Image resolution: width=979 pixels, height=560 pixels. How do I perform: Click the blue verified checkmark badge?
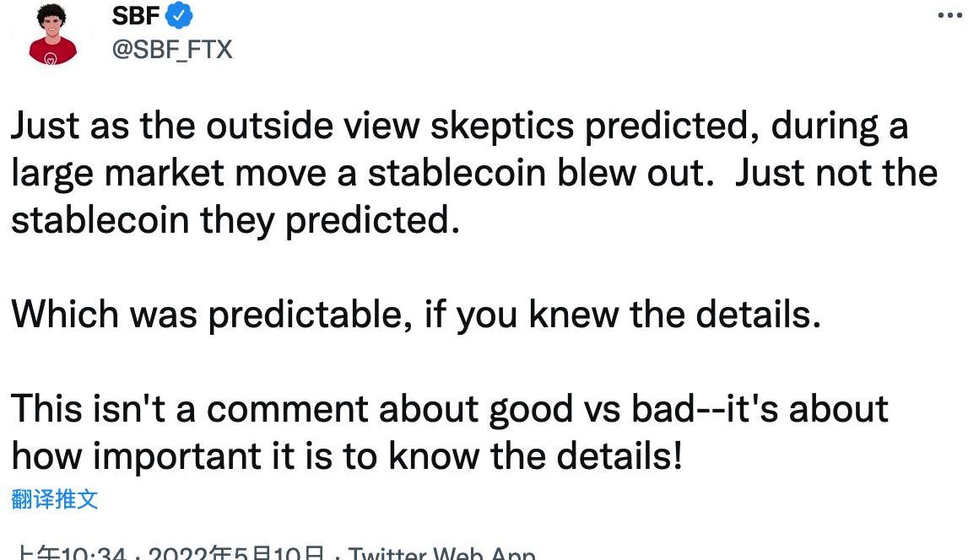(x=179, y=15)
